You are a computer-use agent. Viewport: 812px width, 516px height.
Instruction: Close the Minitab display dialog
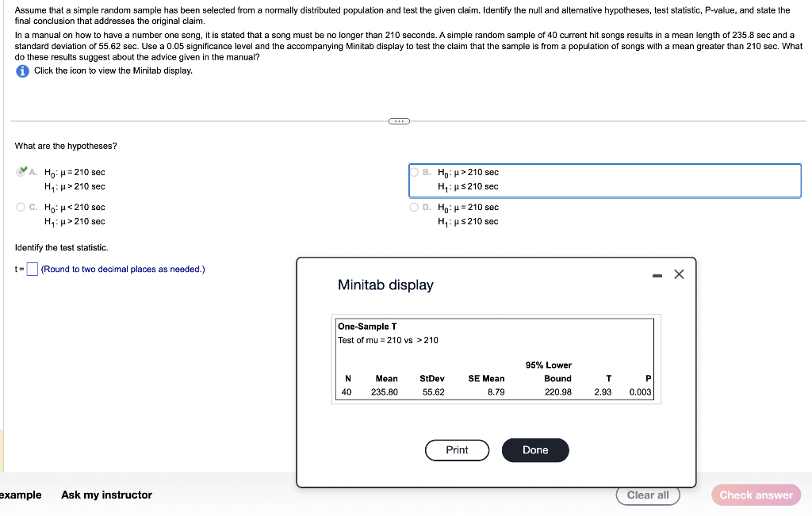pyautogui.click(x=679, y=274)
